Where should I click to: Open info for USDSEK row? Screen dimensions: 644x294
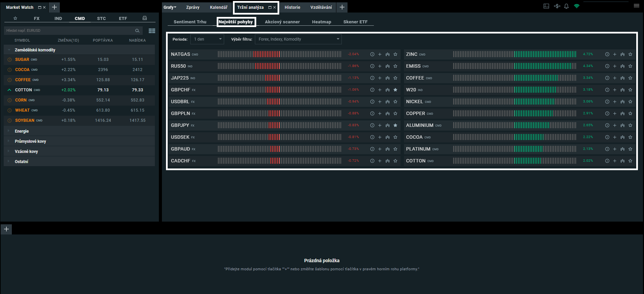372,137
